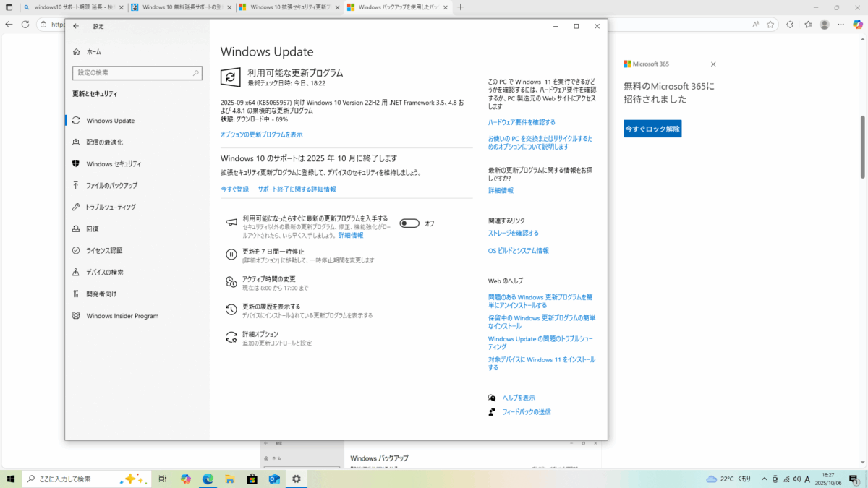The height and width of the screenshot is (488, 868).
Task: Click the 配信の最適化 sidebar icon
Action: pos(76,142)
